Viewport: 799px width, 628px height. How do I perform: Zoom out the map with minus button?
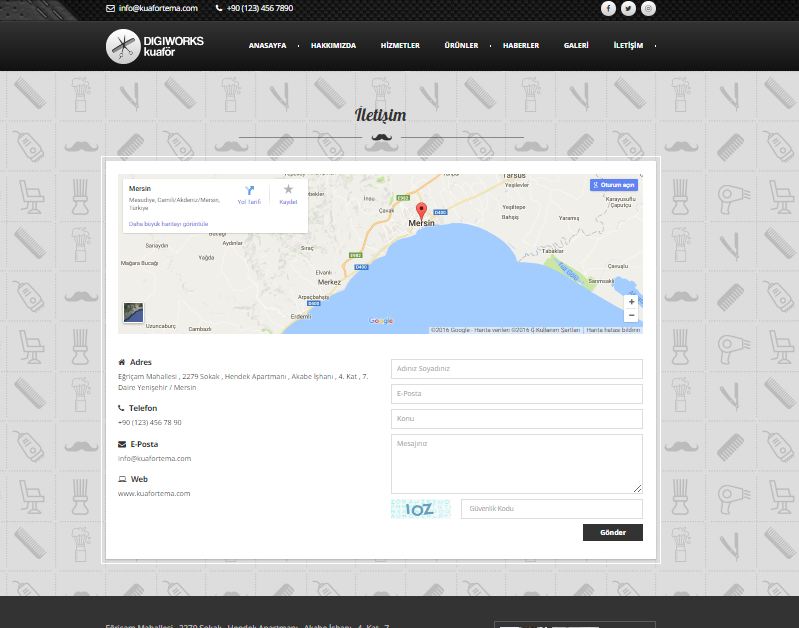point(631,315)
